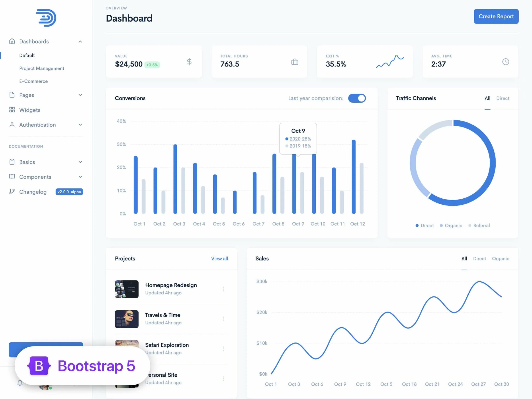The image size is (532, 399).
Task: Click the Oct 9 blue bar in Conversions
Action: point(294,184)
